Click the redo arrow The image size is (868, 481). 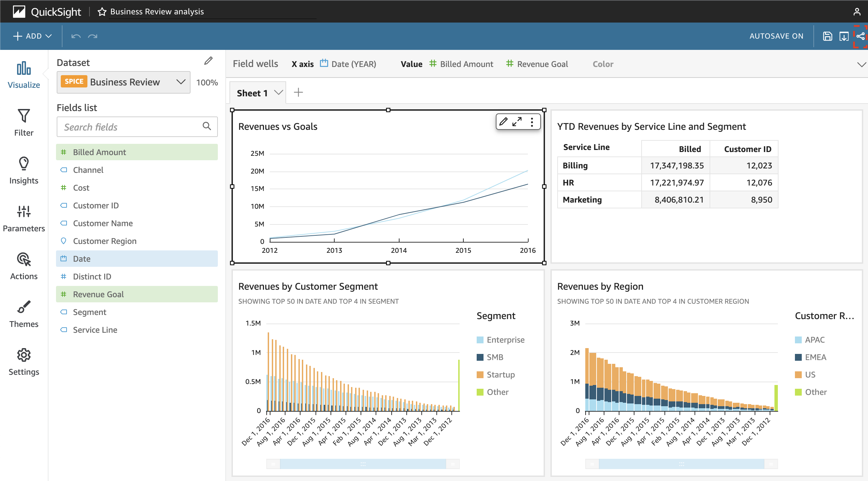(x=93, y=36)
